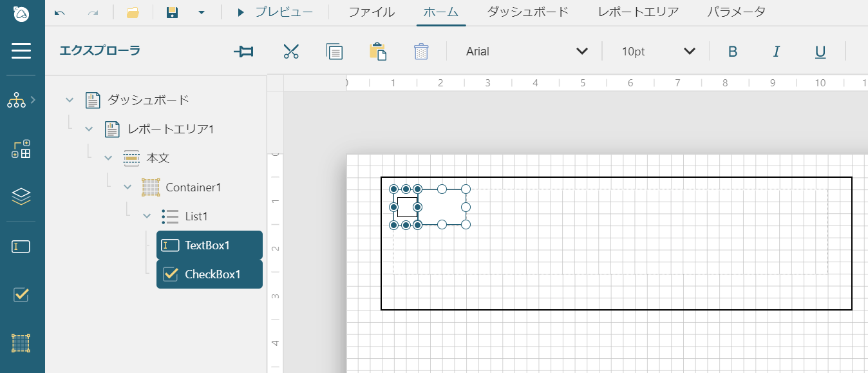Open the Arial font family dropdown

coord(526,52)
